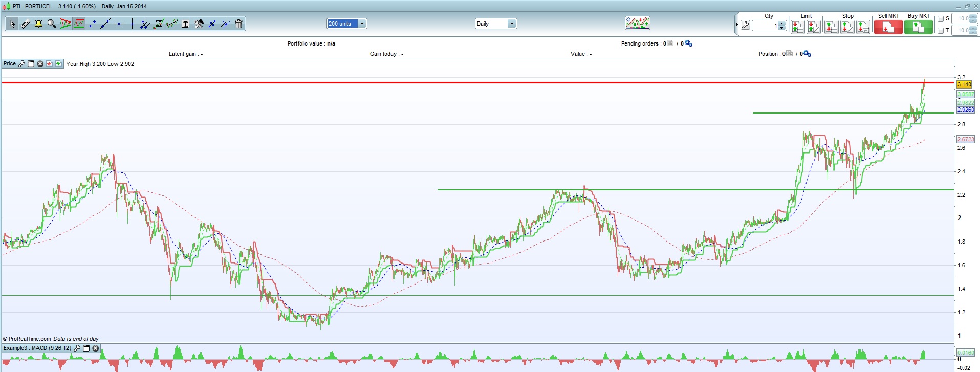Pick the ruler measurement tool
The width and height of the screenshot is (980, 372).
[x=25, y=24]
